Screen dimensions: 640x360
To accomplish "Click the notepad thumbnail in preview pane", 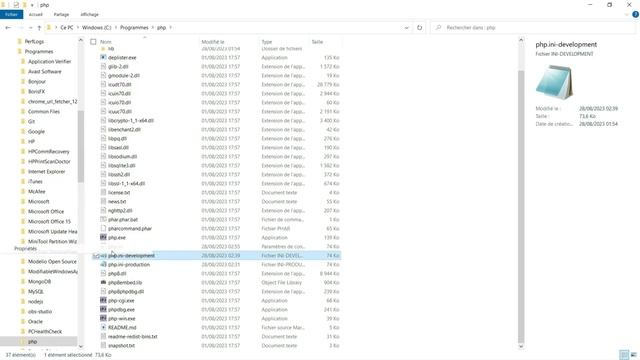I will [x=554, y=83].
